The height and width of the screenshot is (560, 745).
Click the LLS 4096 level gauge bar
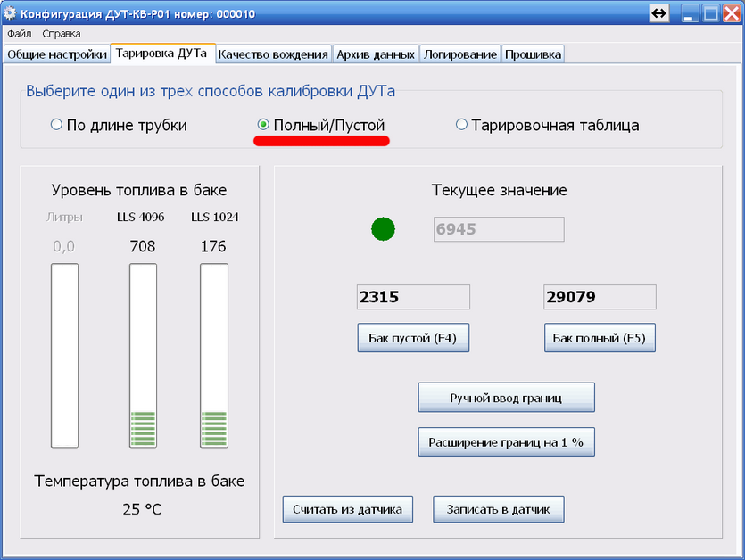[x=143, y=355]
